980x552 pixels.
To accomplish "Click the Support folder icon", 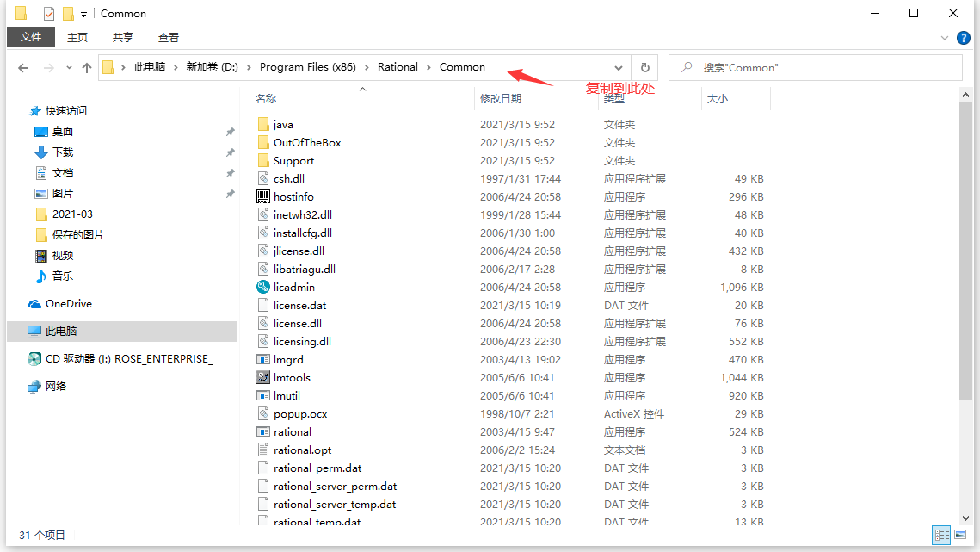I will tap(263, 161).
